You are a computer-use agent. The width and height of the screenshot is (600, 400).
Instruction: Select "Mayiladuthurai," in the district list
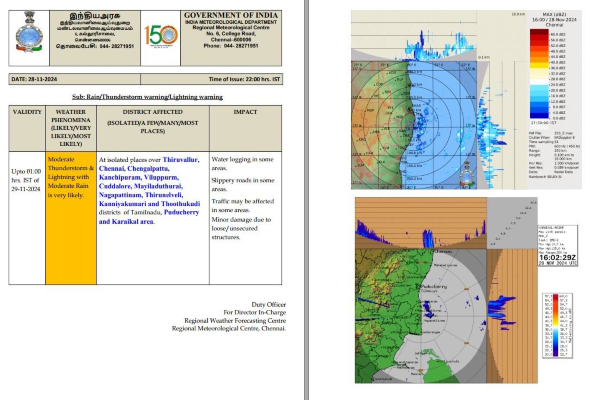pos(158,186)
